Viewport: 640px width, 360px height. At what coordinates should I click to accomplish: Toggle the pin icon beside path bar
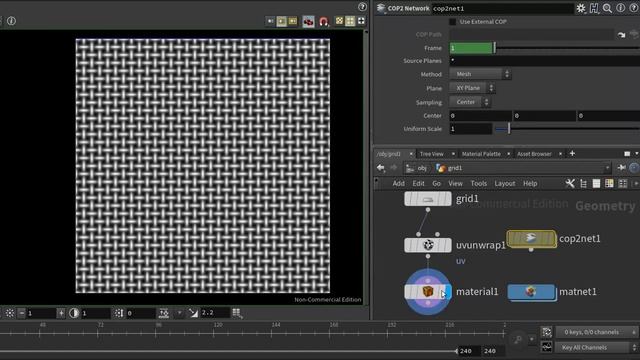point(622,168)
